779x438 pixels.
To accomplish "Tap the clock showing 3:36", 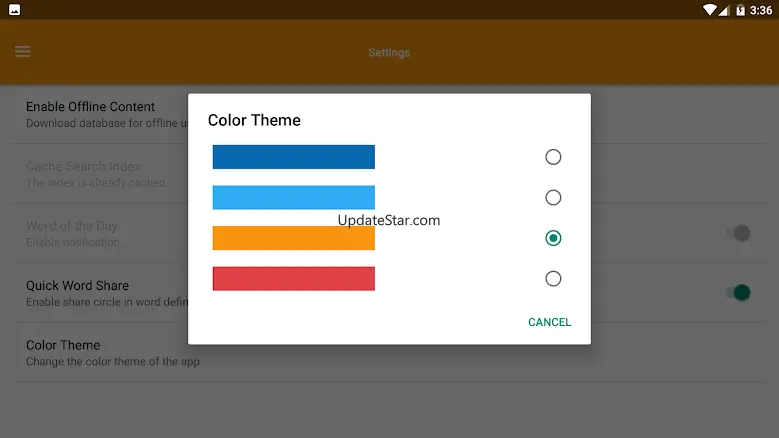I will pyautogui.click(x=762, y=10).
